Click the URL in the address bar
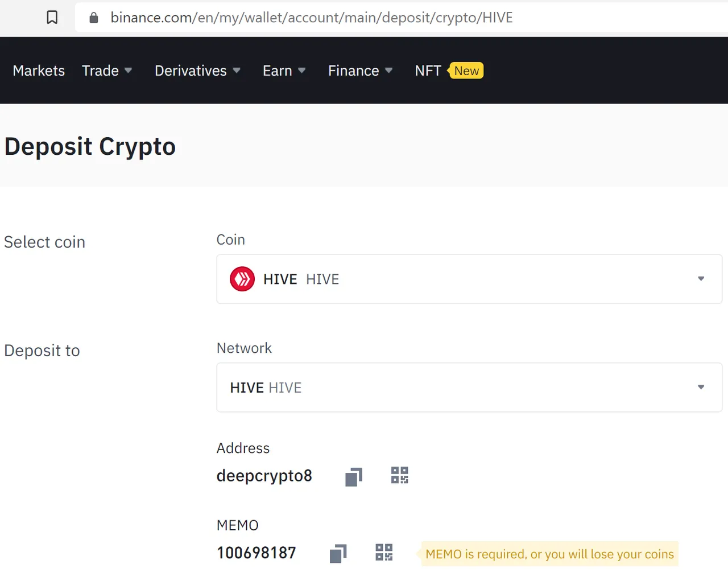Viewport: 728px width, 585px height. pyautogui.click(x=312, y=18)
